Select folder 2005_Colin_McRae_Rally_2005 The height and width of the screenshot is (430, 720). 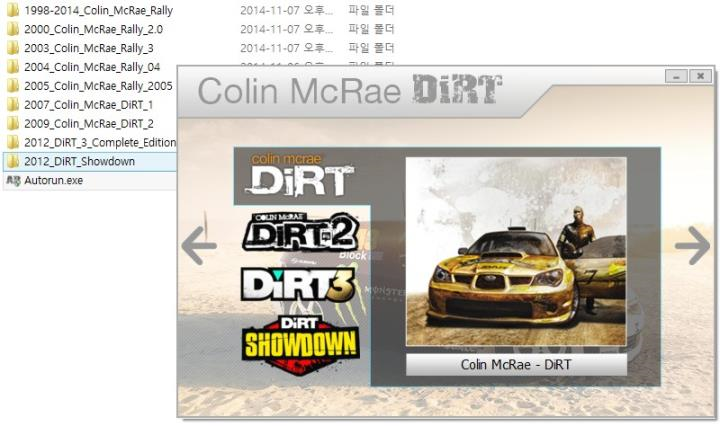coord(98,85)
